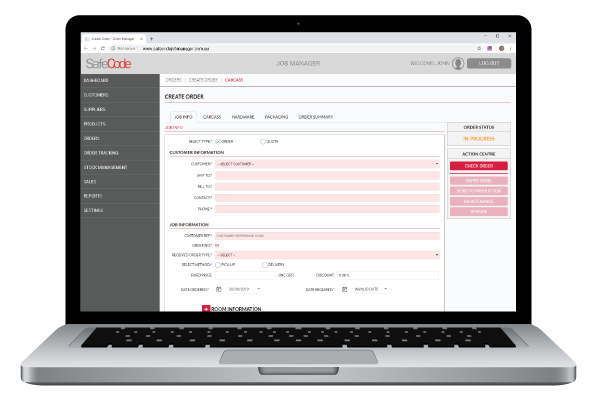Click the red plus Room Information icon
Screen dimensions: 600x394
(x=206, y=308)
